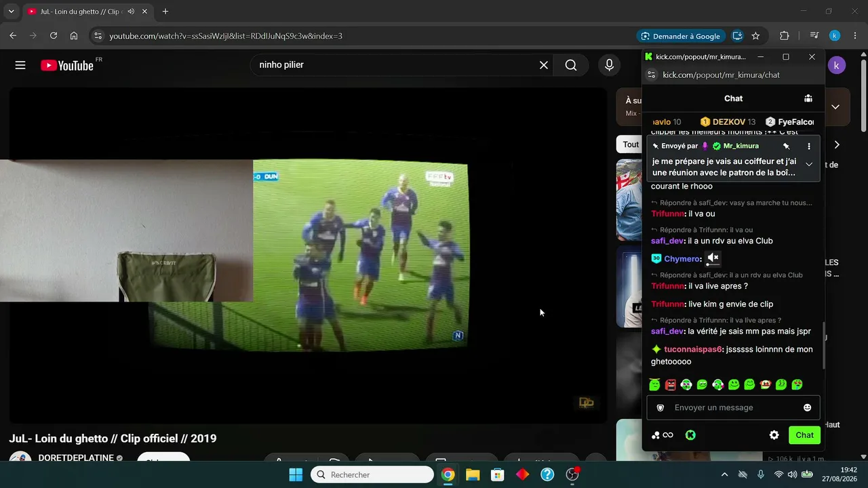Open File Explorer from the taskbar
The width and height of the screenshot is (868, 488).
tap(473, 474)
